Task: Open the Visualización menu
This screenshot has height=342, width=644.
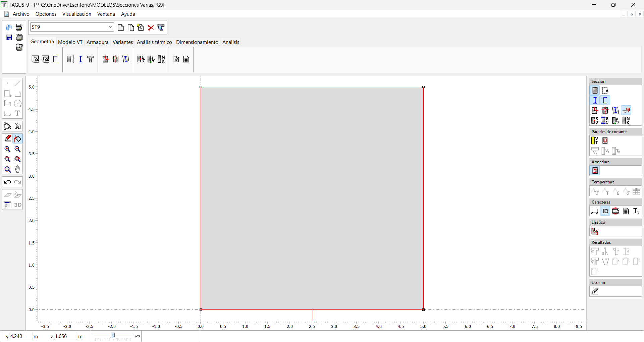Action: [x=77, y=14]
